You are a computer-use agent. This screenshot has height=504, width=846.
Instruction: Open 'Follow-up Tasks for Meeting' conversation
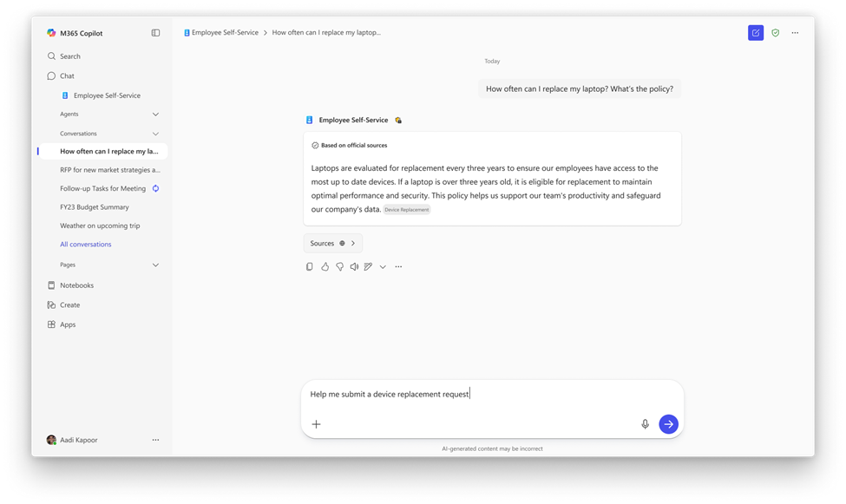(x=102, y=189)
